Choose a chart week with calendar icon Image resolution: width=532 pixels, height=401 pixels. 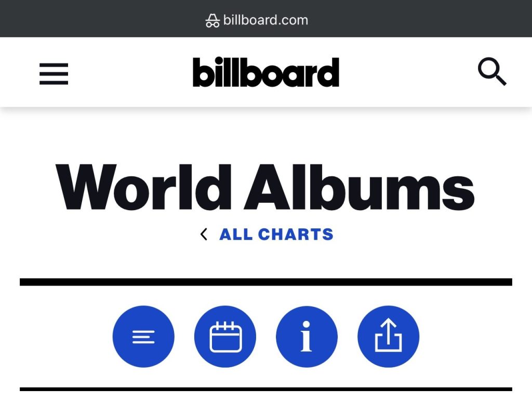[225, 337]
